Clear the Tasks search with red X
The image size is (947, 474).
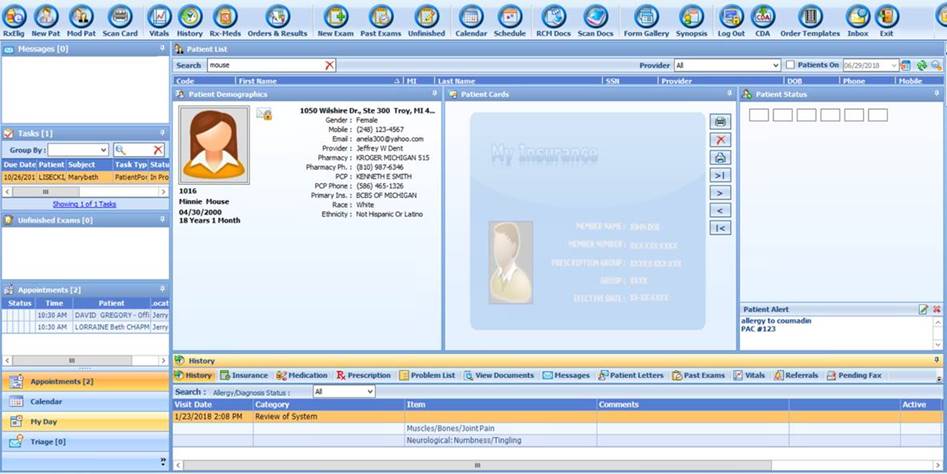click(158, 150)
